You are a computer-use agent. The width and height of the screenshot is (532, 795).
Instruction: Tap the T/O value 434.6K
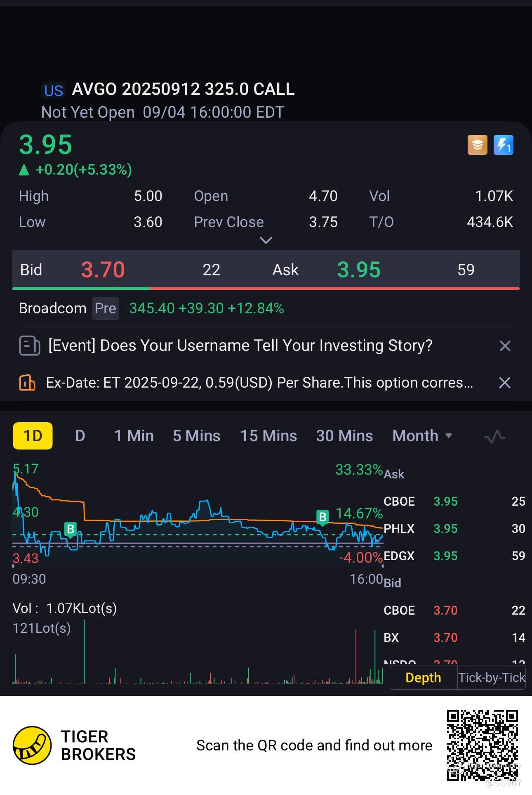coord(490,222)
